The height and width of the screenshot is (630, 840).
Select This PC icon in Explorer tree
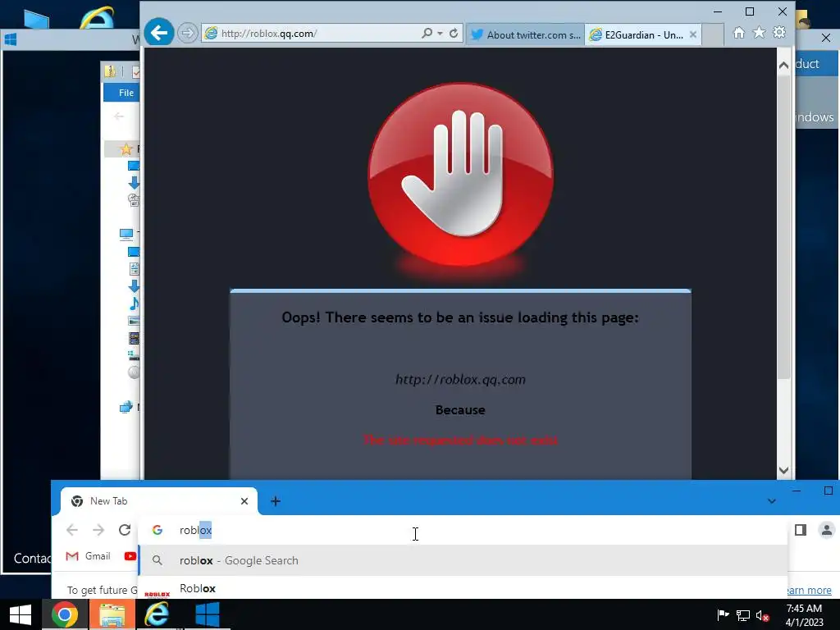[126, 234]
